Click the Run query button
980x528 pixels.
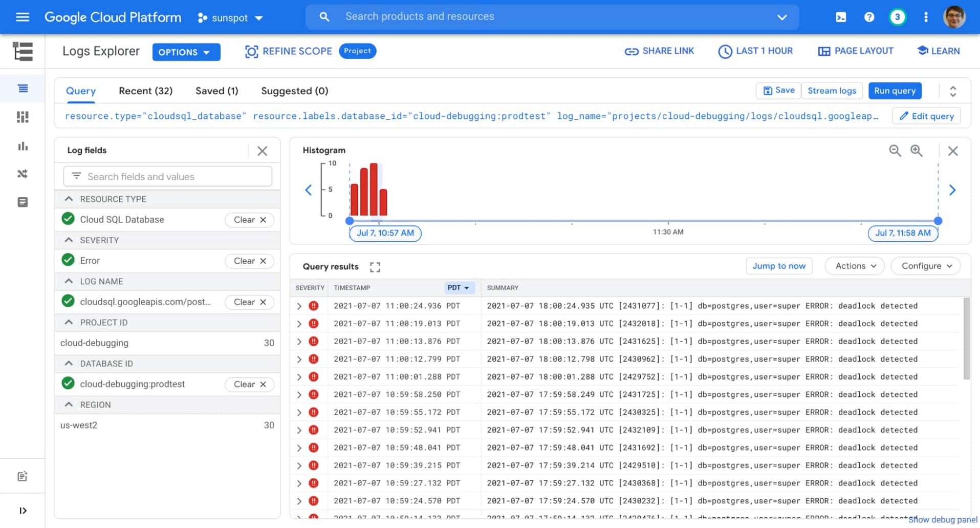[895, 91]
